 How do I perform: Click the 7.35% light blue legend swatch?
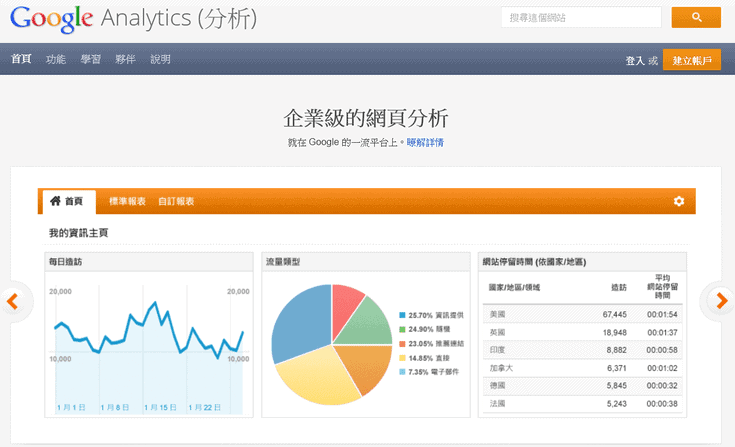tap(402, 372)
